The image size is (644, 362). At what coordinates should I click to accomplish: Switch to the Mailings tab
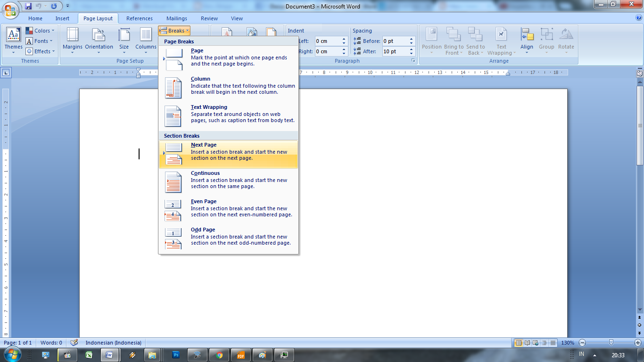point(177,18)
